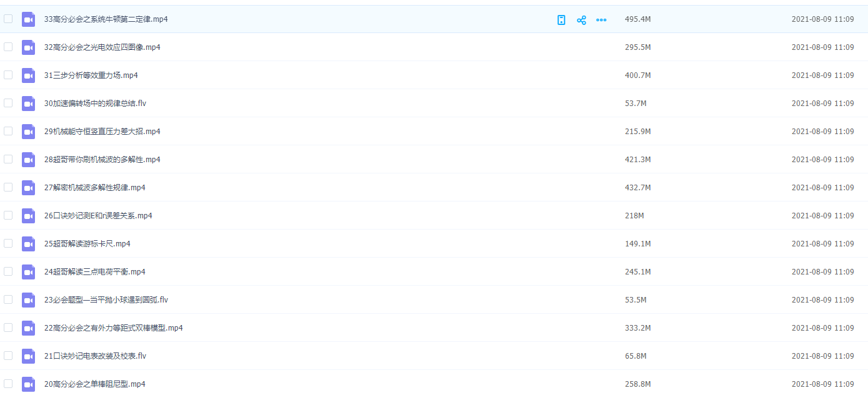Select the checkbox for 29机械能守恒竖直压力差大招.mp4
This screenshot has width=868, height=393.
click(x=8, y=131)
